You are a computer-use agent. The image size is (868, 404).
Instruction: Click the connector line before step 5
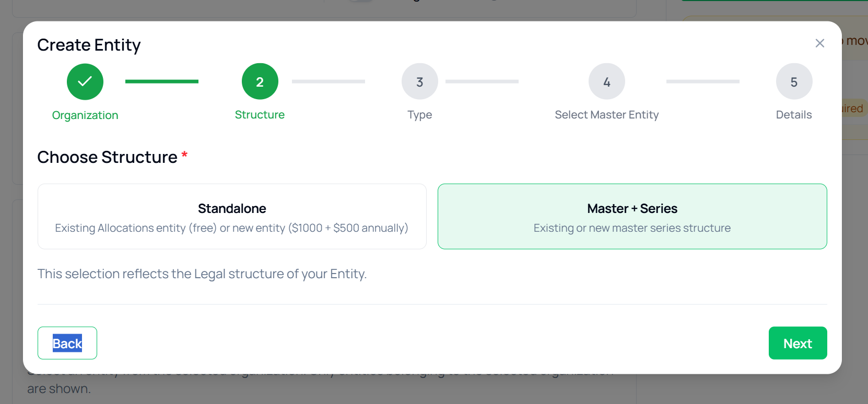click(702, 81)
